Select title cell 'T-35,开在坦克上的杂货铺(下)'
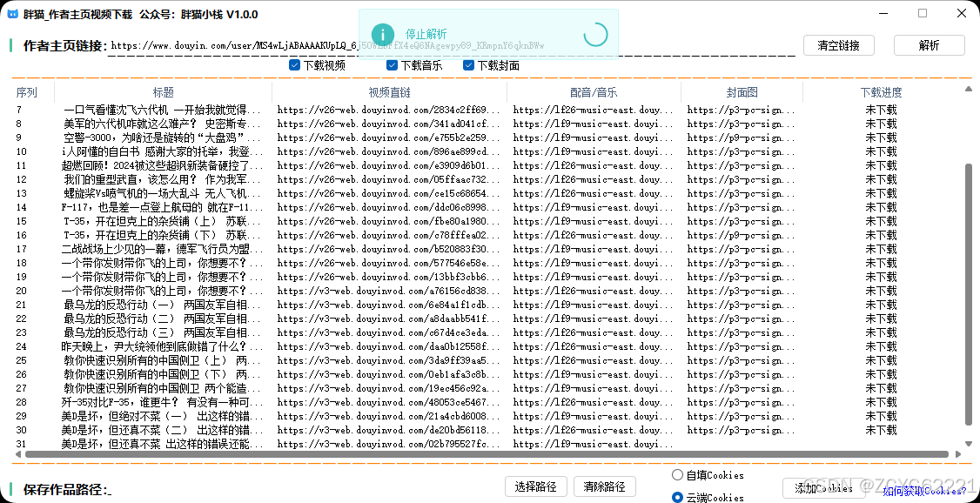Image resolution: width=980 pixels, height=503 pixels. click(x=163, y=235)
